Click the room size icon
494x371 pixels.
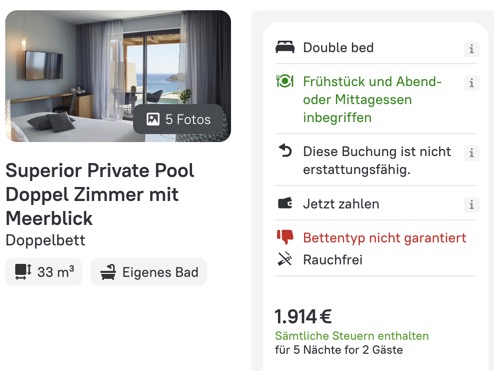point(23,272)
